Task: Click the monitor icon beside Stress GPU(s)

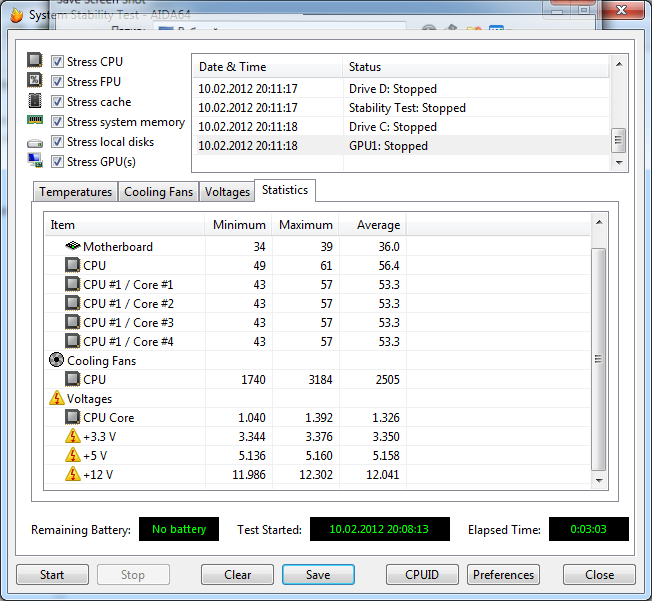Action: (35, 160)
